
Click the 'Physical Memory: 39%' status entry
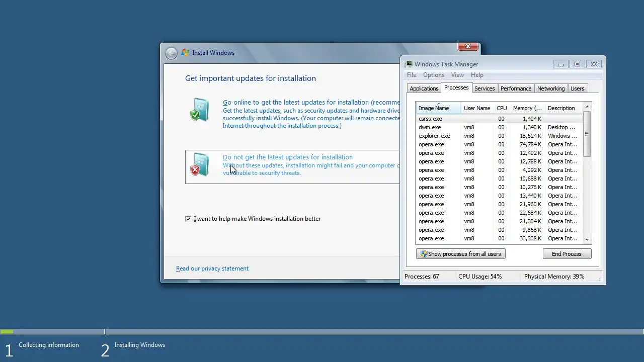click(x=554, y=277)
